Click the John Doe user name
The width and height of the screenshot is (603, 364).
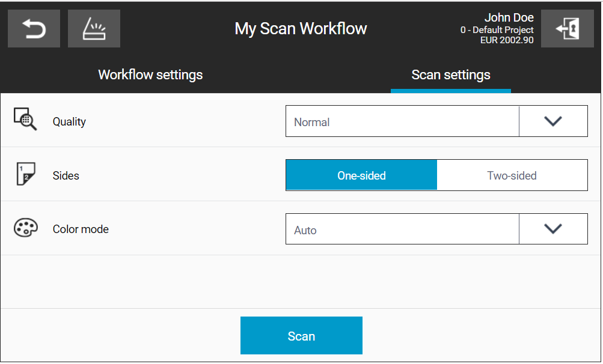[509, 17]
